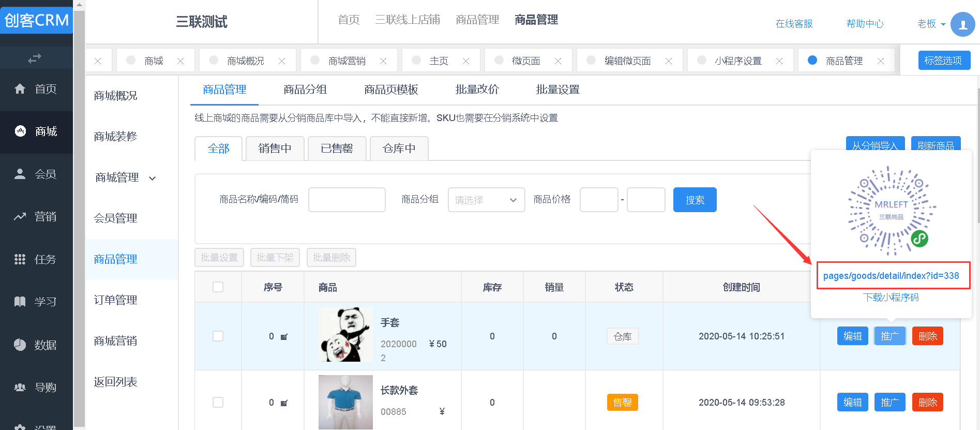Viewport: 980px width, 430px height.
Task: Open 商城装修 in the side menu
Action: point(115,137)
